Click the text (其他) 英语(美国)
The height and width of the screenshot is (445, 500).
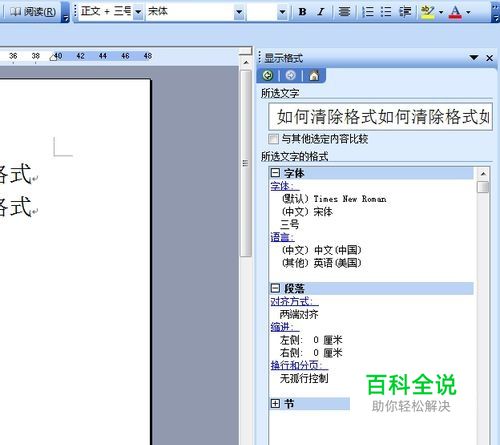click(x=321, y=263)
